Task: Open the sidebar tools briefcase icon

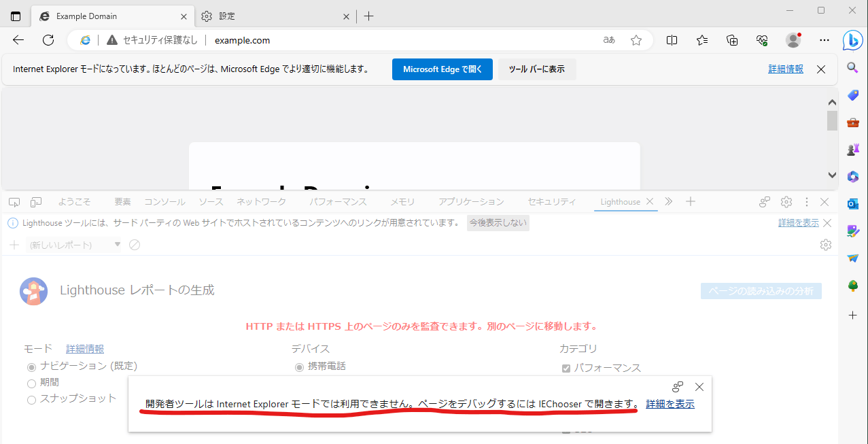Action: tap(852, 122)
